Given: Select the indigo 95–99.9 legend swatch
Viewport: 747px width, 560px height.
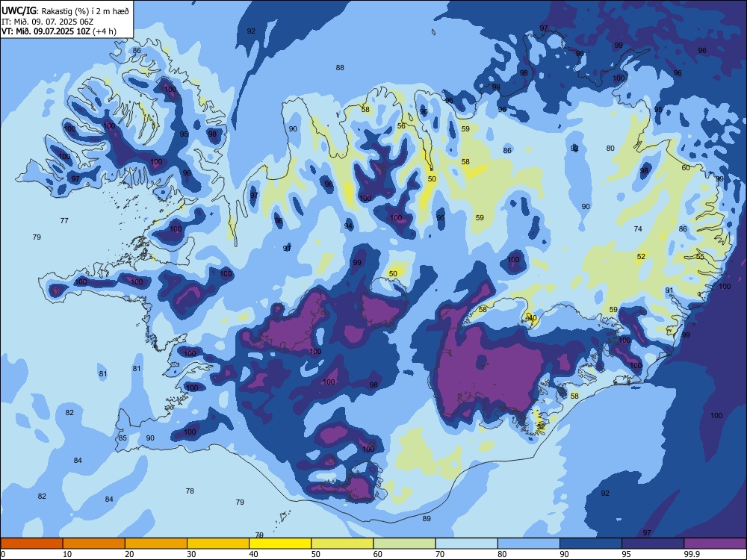Looking at the screenshot, I should click(653, 544).
